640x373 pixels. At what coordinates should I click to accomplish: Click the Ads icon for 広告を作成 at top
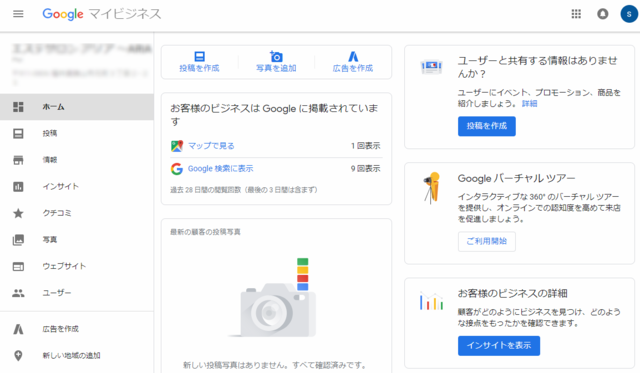click(x=353, y=56)
